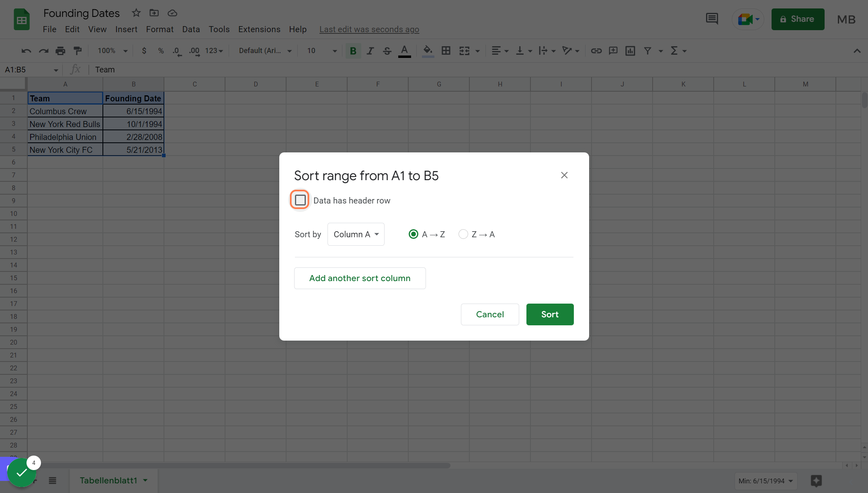Open the Functions sigma icon
This screenshot has width=868, height=493.
[x=674, y=51]
